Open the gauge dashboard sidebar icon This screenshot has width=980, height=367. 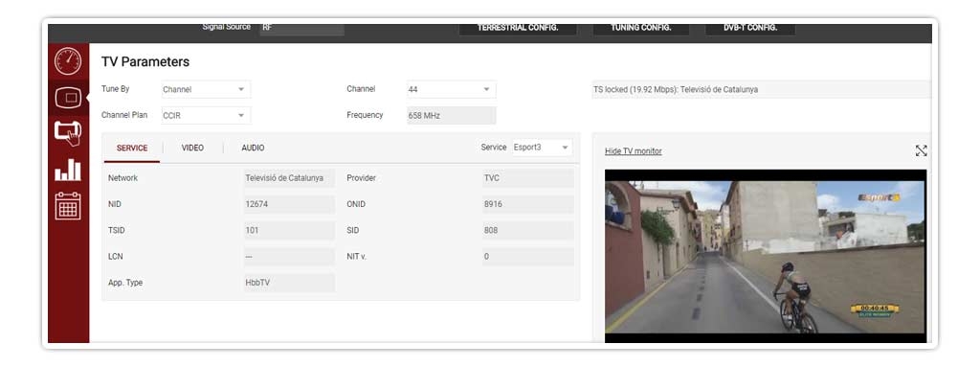[x=68, y=61]
